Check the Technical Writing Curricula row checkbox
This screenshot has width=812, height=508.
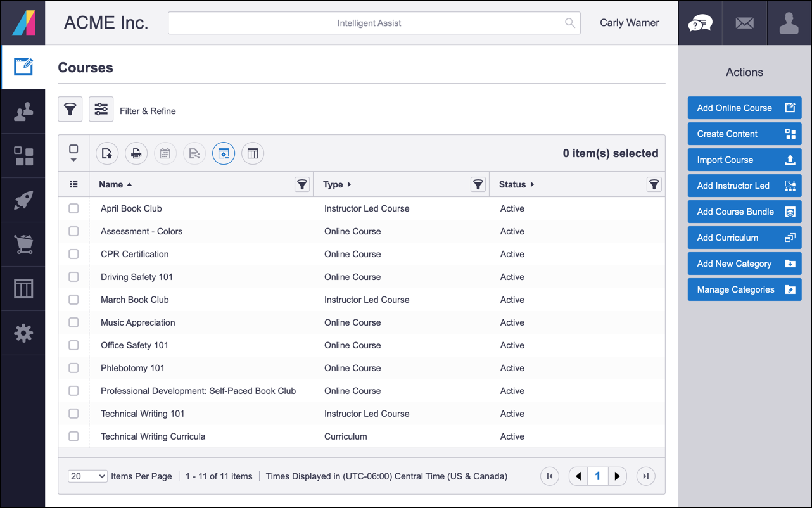coord(73,436)
